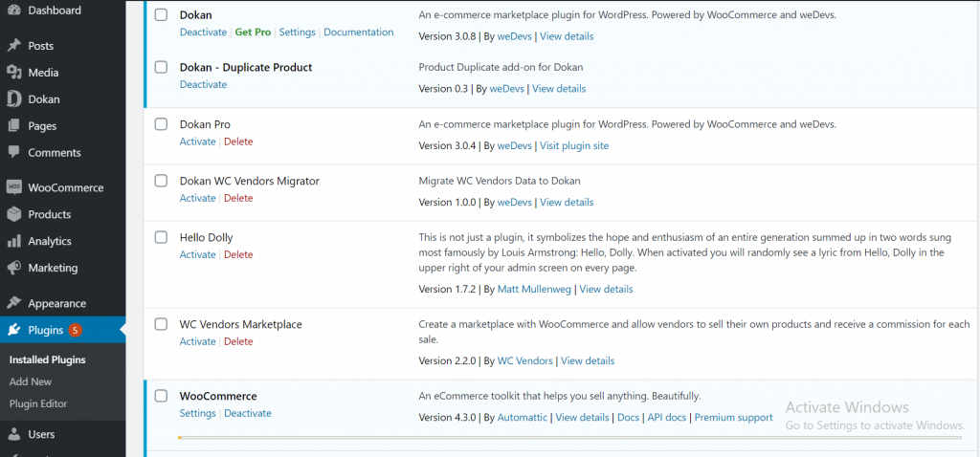Open the Pages menu
This screenshot has width=980, height=457.
pyautogui.click(x=42, y=126)
